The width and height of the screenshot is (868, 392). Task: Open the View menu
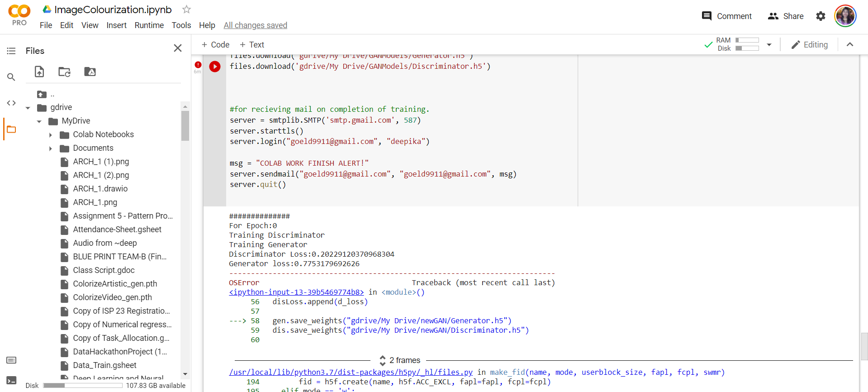point(90,25)
